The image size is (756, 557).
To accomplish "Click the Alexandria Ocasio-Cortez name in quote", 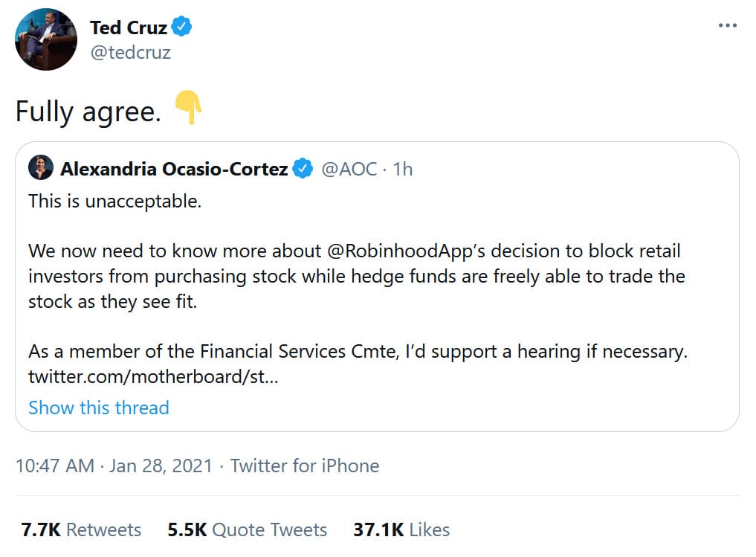I will coord(174,169).
